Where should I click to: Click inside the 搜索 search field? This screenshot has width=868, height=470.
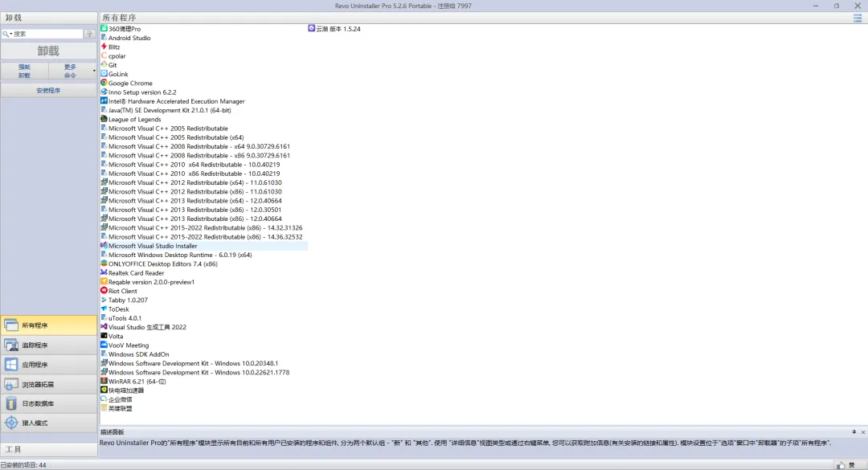pyautogui.click(x=47, y=34)
